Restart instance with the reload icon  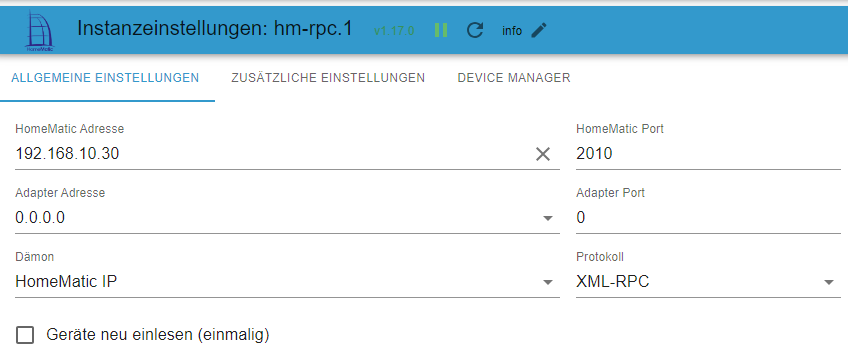click(474, 30)
